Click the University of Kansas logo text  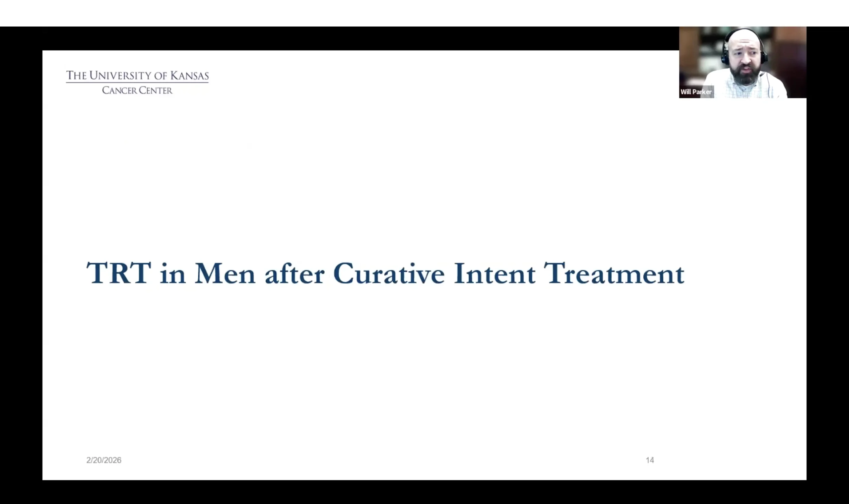[x=137, y=75]
